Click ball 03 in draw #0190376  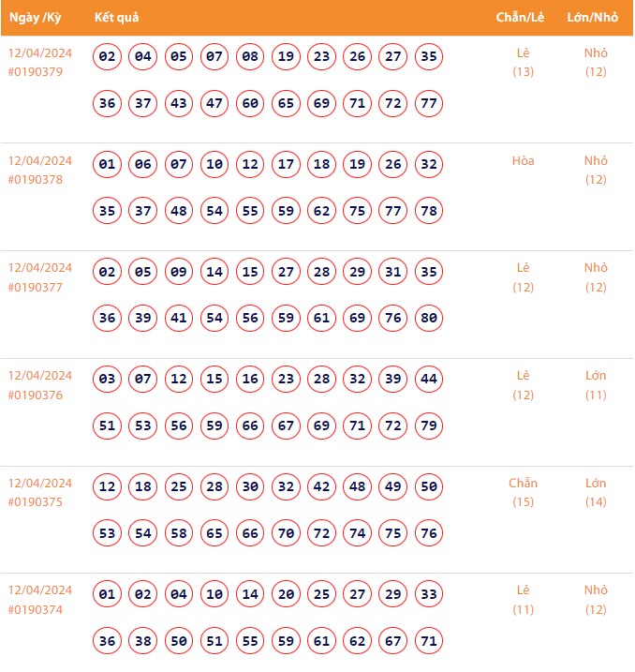coord(108,380)
